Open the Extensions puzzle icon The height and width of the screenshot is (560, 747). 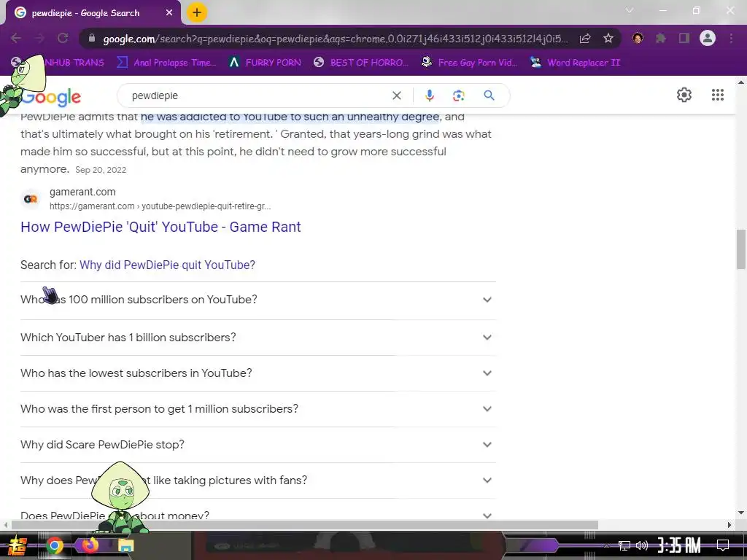pyautogui.click(x=661, y=39)
